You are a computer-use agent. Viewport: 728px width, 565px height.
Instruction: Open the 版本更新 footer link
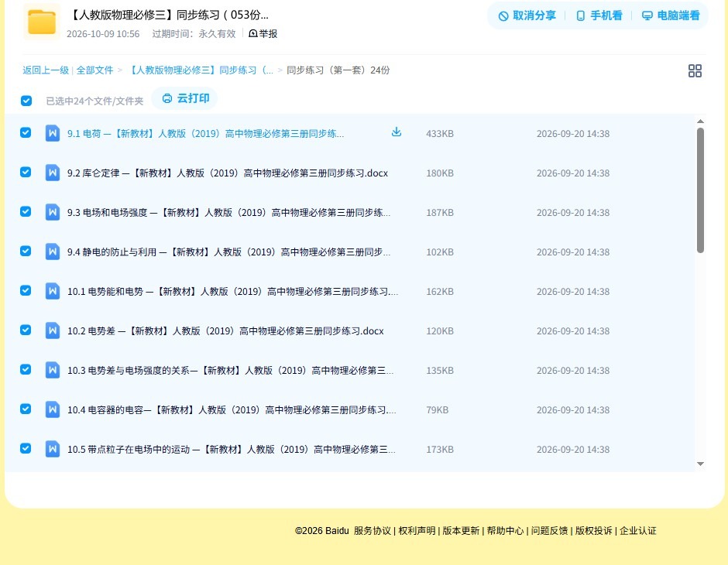pos(461,531)
